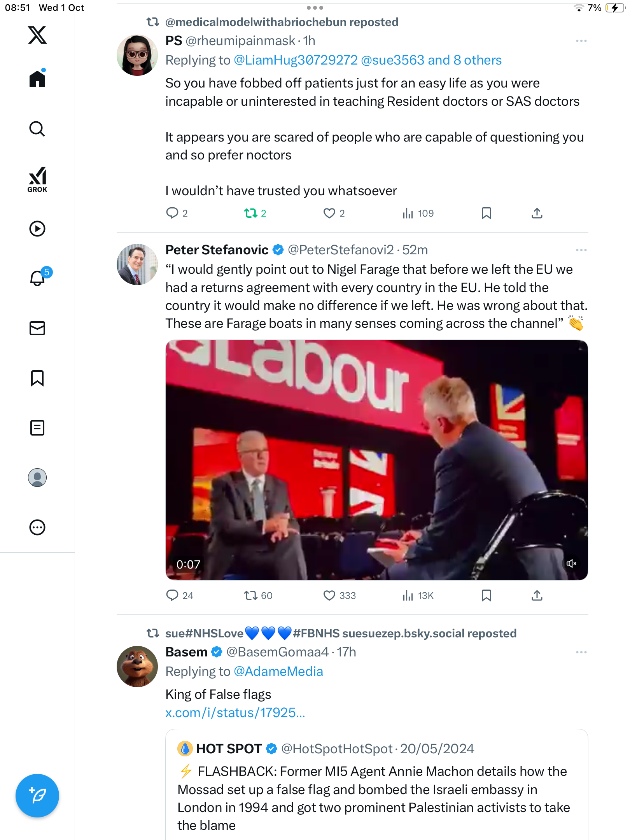Play the Labour conference video
630x840 pixels.
[376, 460]
